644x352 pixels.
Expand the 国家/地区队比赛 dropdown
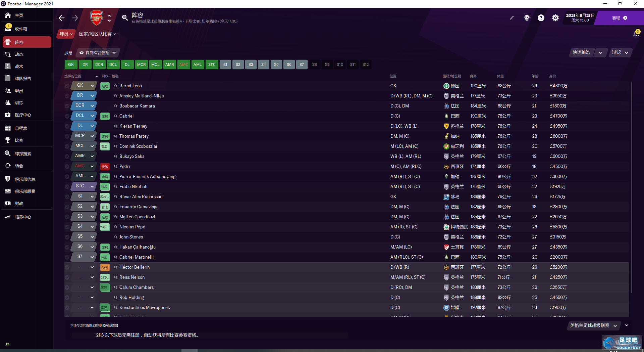[x=98, y=34]
